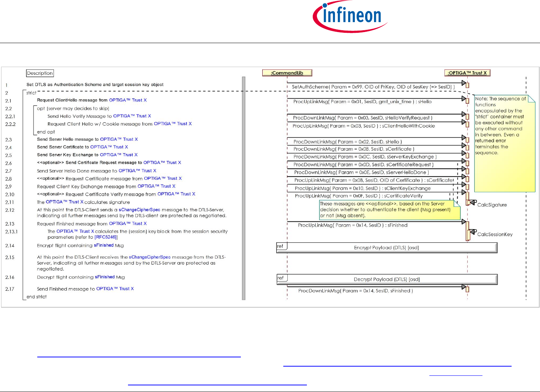
Task: Open OPTIGA Trust X link in step 2.1
Action: (x=128, y=100)
